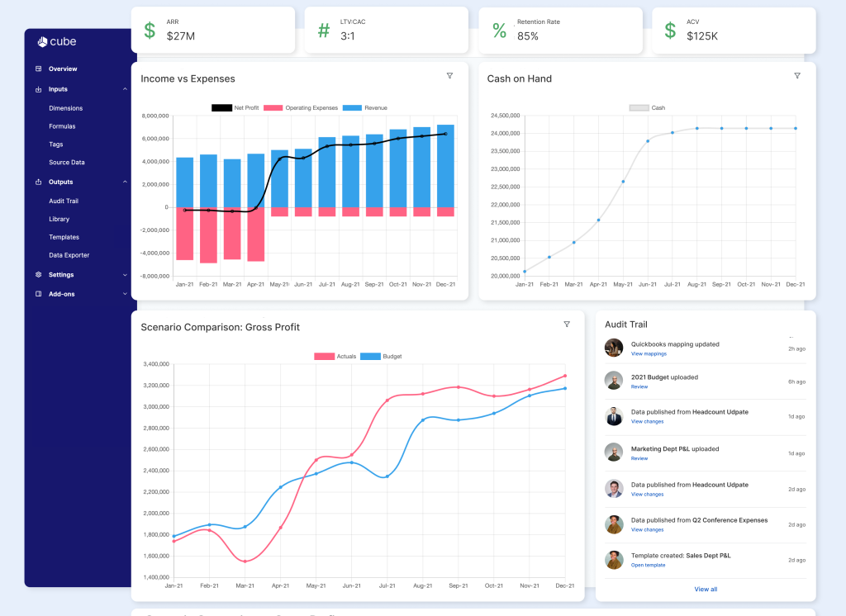Click the ACV dollar icon
The image size is (846, 616).
tap(669, 29)
